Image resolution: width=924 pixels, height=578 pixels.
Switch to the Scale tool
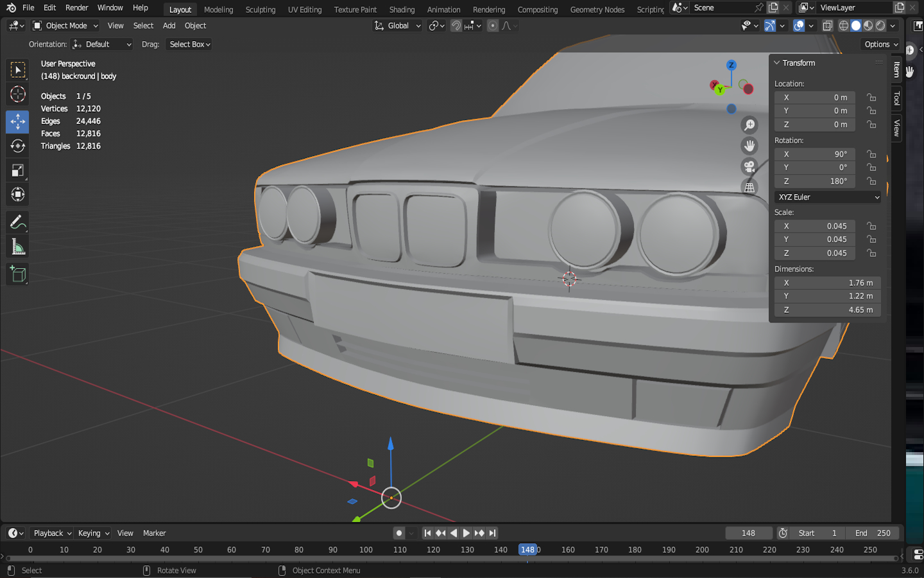[18, 170]
